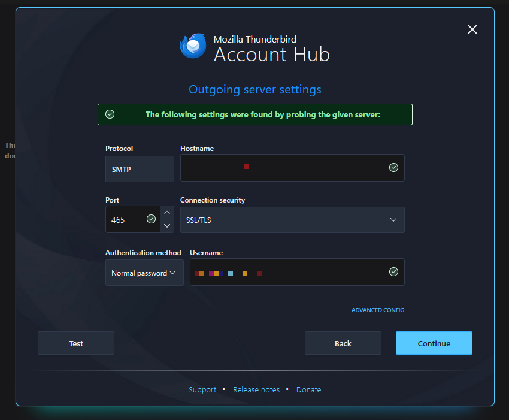Click the Username field validation checkmark

[x=393, y=272]
